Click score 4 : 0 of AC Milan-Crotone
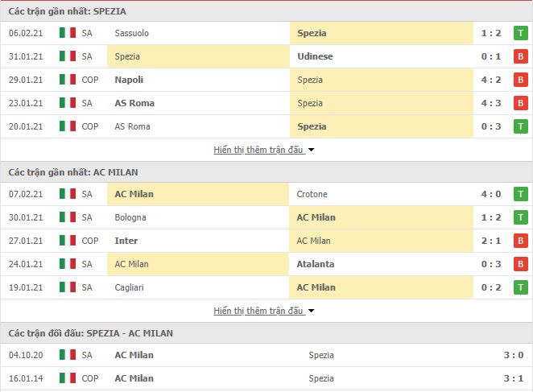The width and height of the screenshot is (533, 392). pyautogui.click(x=491, y=194)
